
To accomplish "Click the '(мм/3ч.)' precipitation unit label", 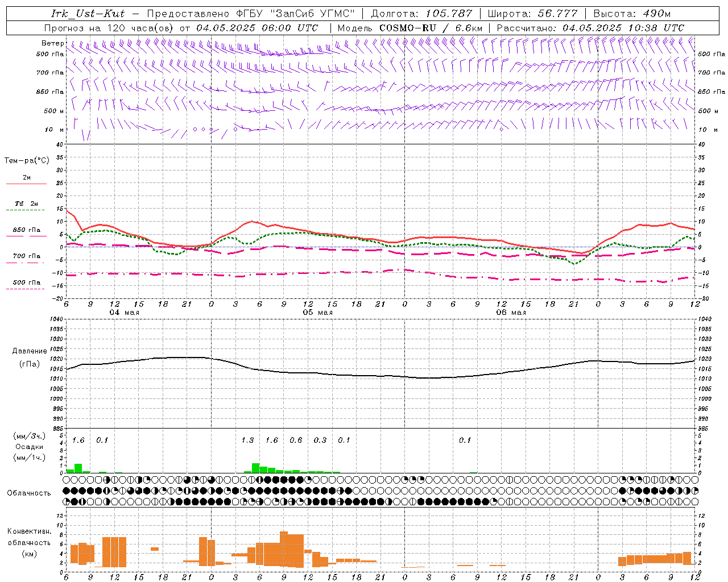I will [30, 436].
